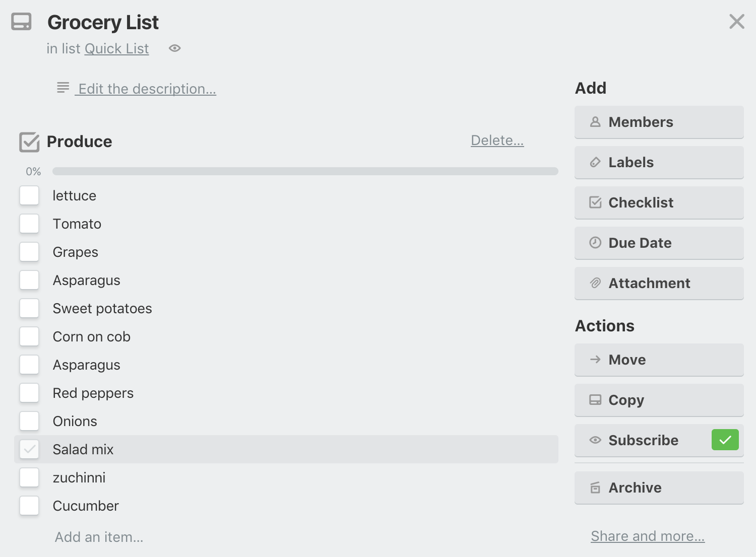Check the Sweet potatoes checkbox
The height and width of the screenshot is (557, 756).
pos(29,308)
